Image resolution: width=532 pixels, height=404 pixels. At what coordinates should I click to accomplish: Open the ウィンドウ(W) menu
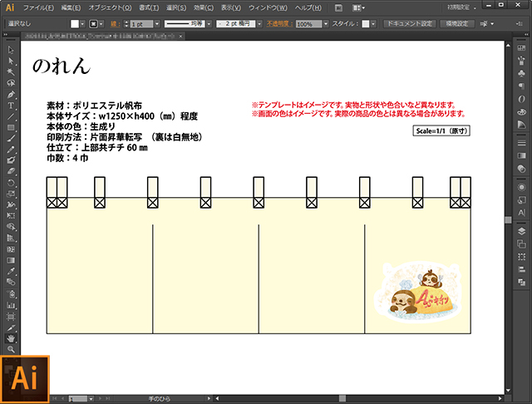[268, 7]
